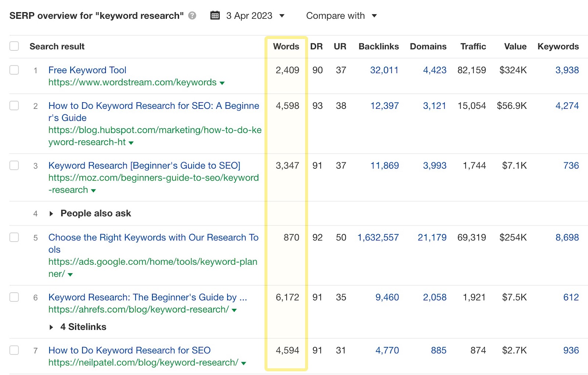The image size is (588, 375).
Task: Click the highlighted Words column header
Action: [286, 46]
